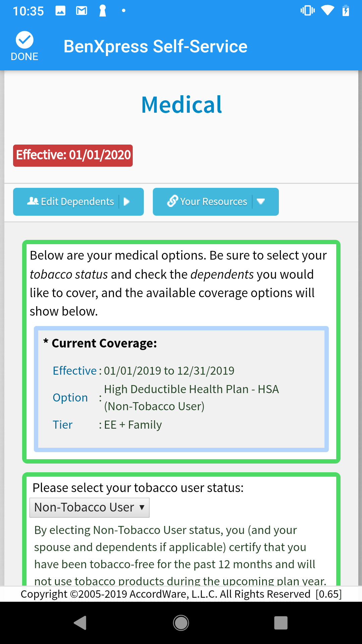Open the Edit Dependents button
Viewport: 362px width, 644px height.
click(x=78, y=202)
